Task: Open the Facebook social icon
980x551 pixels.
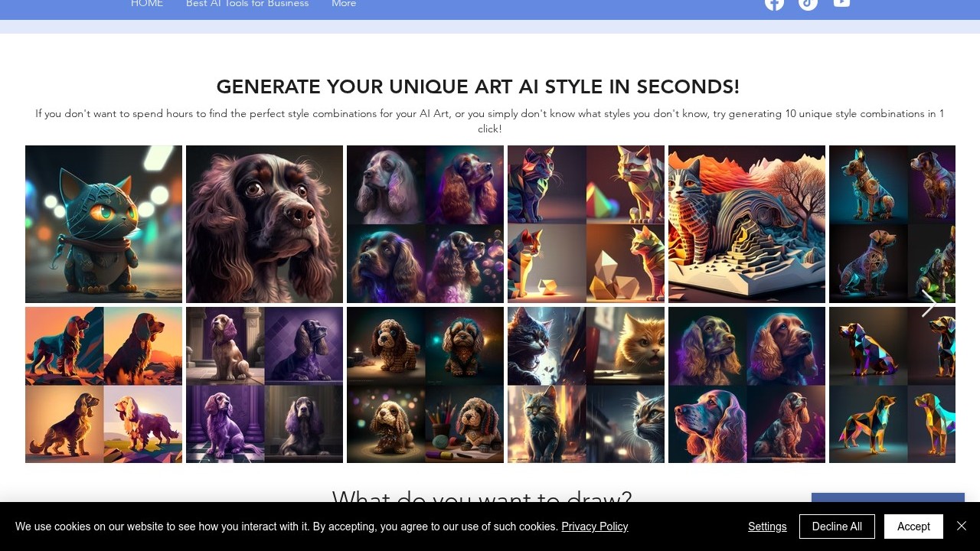Action: [774, 3]
